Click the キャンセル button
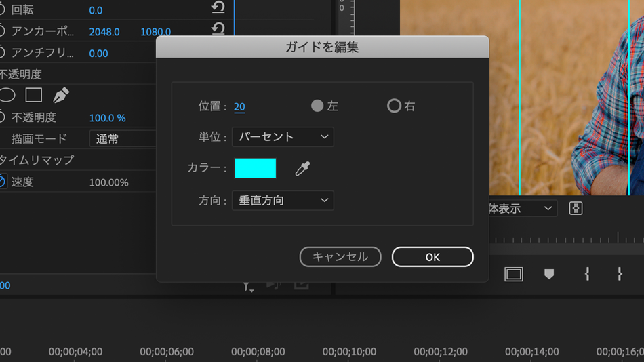644x362 pixels. (340, 257)
